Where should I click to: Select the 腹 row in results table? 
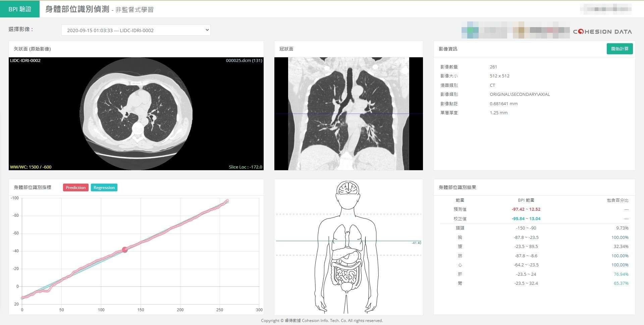534,247
